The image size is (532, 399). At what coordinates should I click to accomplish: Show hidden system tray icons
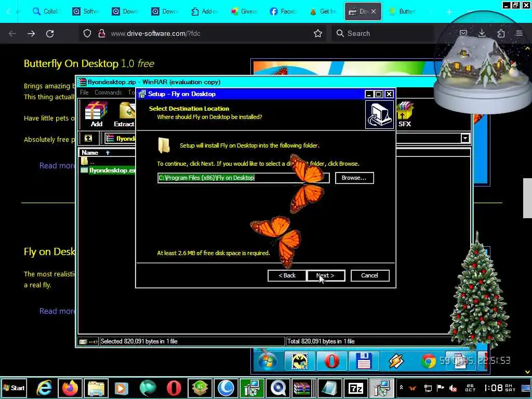click(401, 388)
